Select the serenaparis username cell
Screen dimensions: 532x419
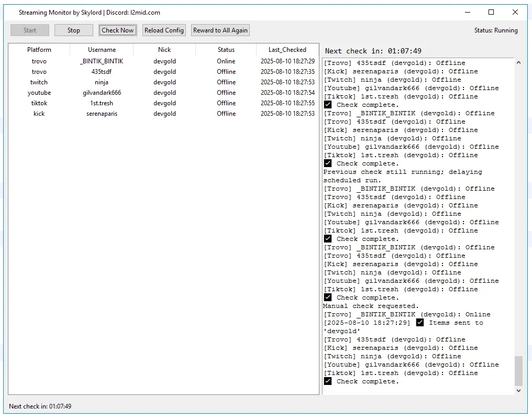(x=102, y=114)
